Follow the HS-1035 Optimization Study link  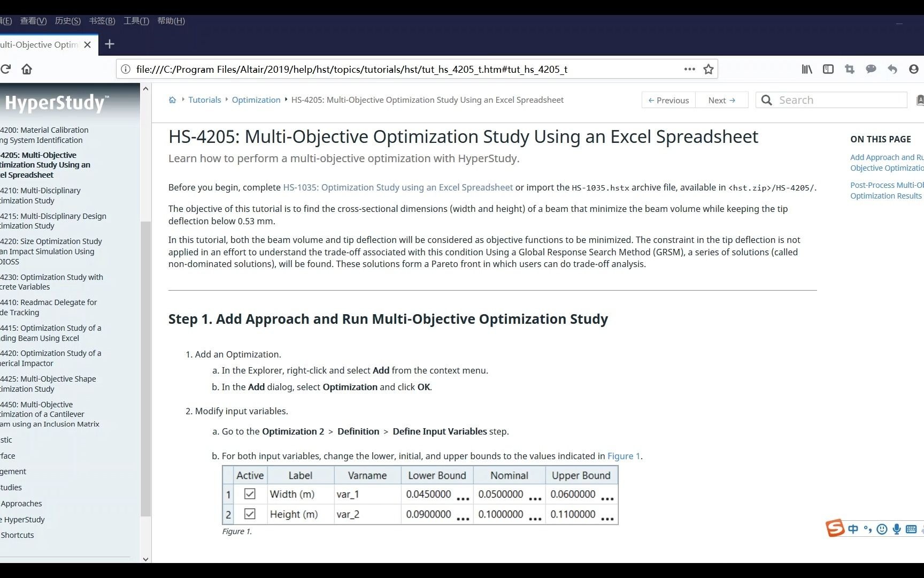pyautogui.click(x=397, y=187)
